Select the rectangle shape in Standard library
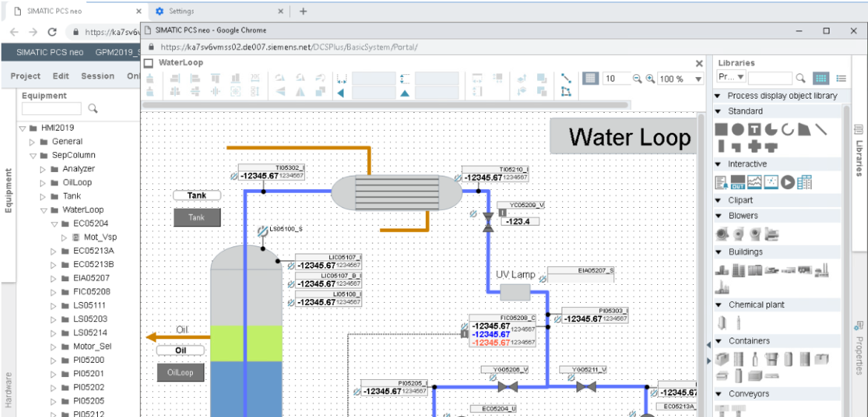This screenshot has height=417, width=868. (x=720, y=129)
